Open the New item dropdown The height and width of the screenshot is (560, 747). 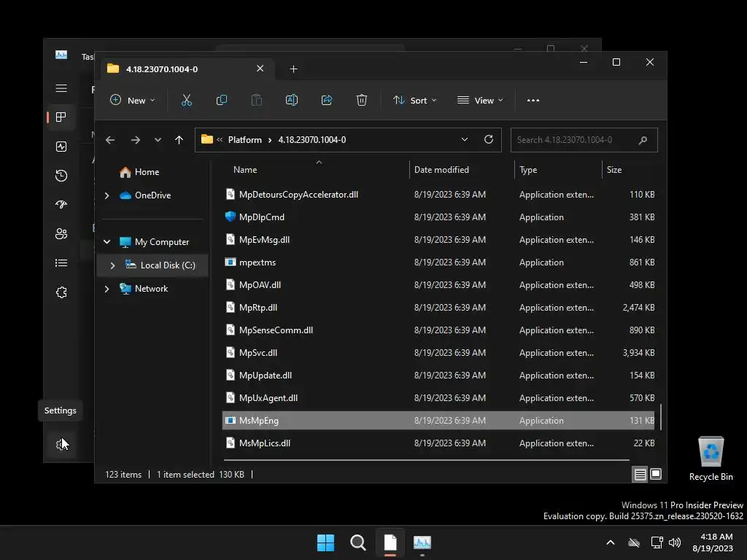coord(132,101)
